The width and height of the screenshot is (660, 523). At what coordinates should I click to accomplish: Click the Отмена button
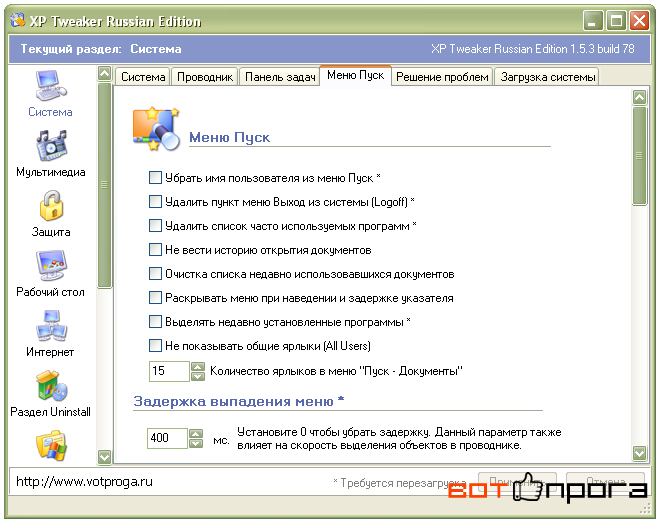point(605,481)
